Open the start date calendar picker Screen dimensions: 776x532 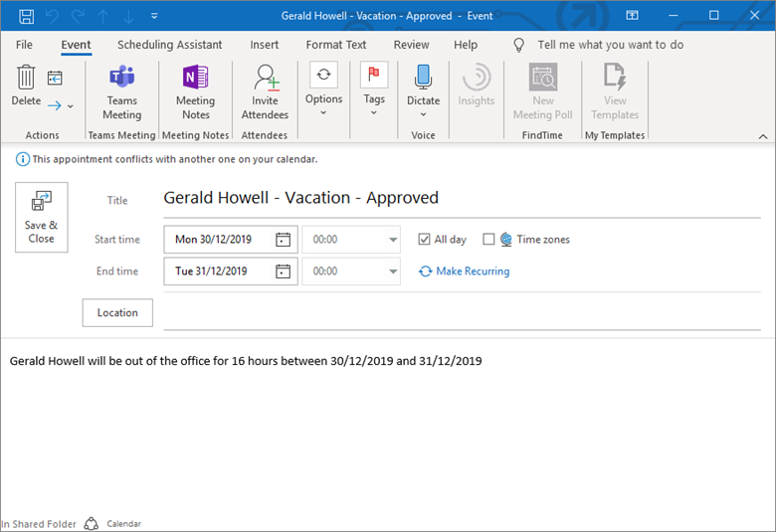[284, 240]
